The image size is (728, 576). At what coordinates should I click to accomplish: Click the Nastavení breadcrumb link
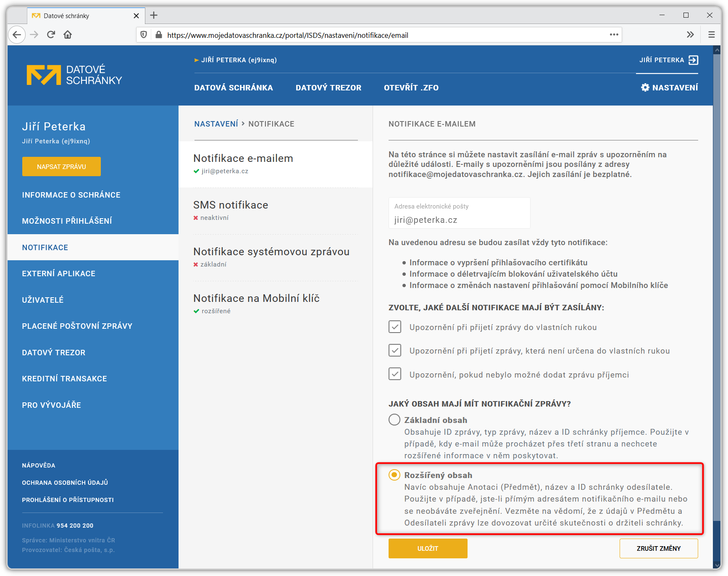(x=216, y=124)
